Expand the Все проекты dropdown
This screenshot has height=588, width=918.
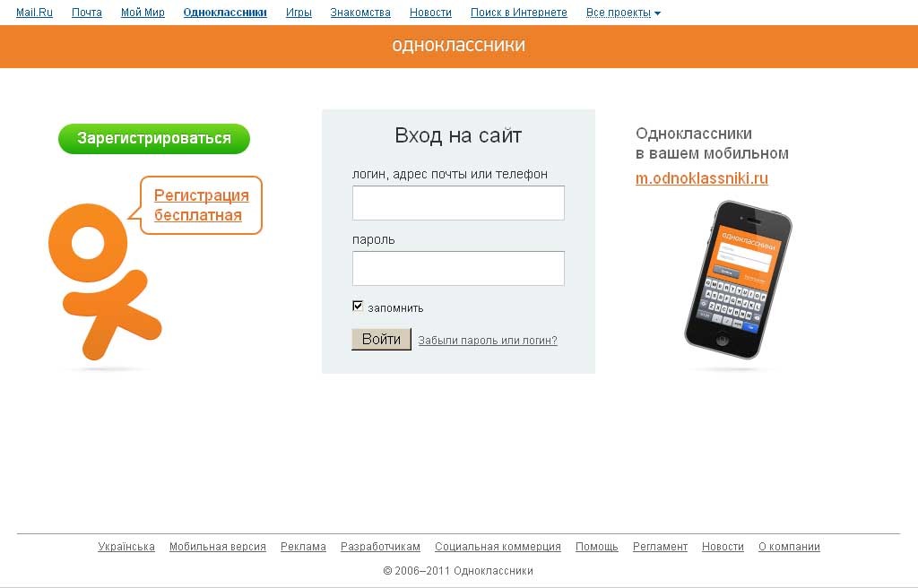(624, 13)
